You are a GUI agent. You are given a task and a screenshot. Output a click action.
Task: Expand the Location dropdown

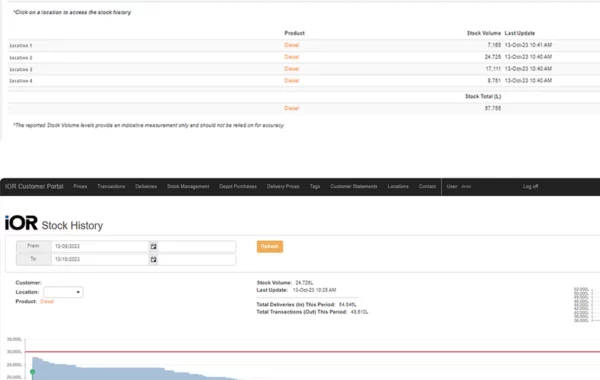point(63,292)
